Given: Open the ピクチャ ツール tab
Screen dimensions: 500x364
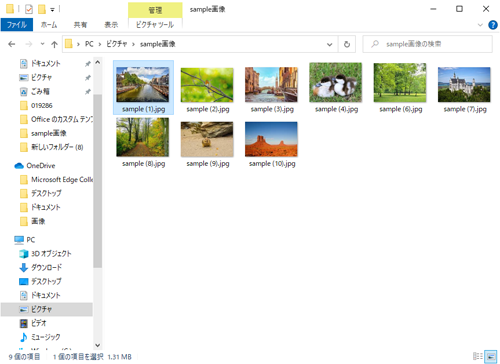Looking at the screenshot, I should [x=155, y=25].
